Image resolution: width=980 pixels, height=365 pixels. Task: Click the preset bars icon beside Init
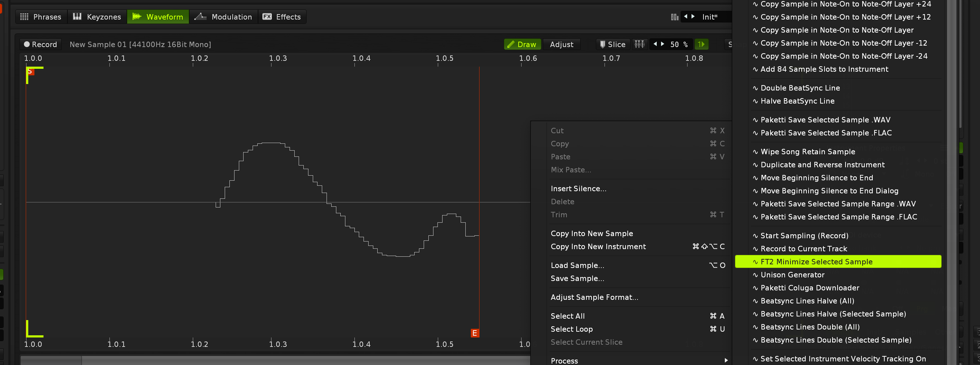point(674,17)
